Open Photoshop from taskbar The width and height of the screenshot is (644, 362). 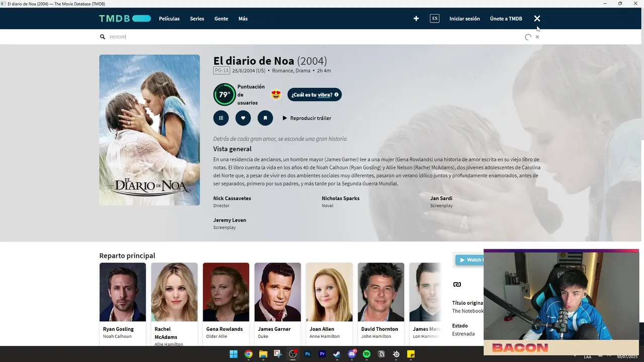(x=307, y=354)
